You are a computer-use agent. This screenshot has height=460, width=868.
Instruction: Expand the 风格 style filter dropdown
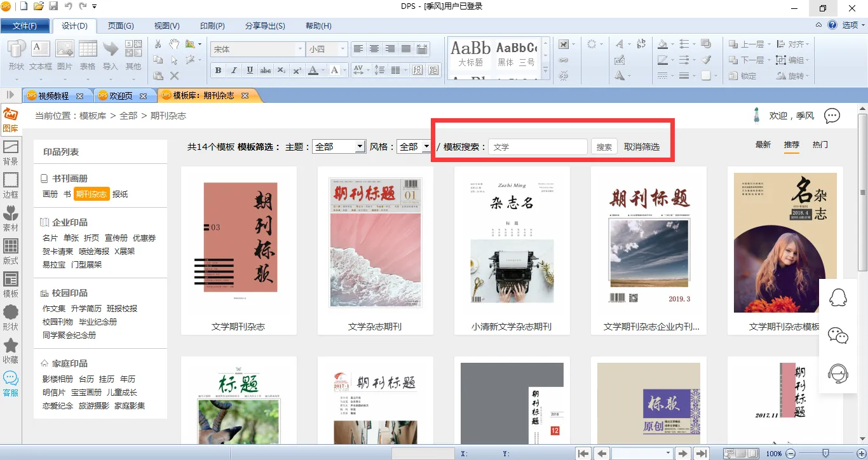(x=426, y=147)
